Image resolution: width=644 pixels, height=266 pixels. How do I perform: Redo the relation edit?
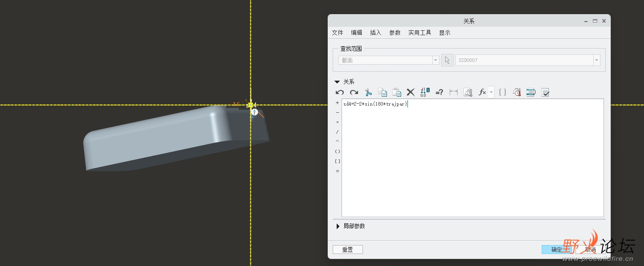click(354, 92)
